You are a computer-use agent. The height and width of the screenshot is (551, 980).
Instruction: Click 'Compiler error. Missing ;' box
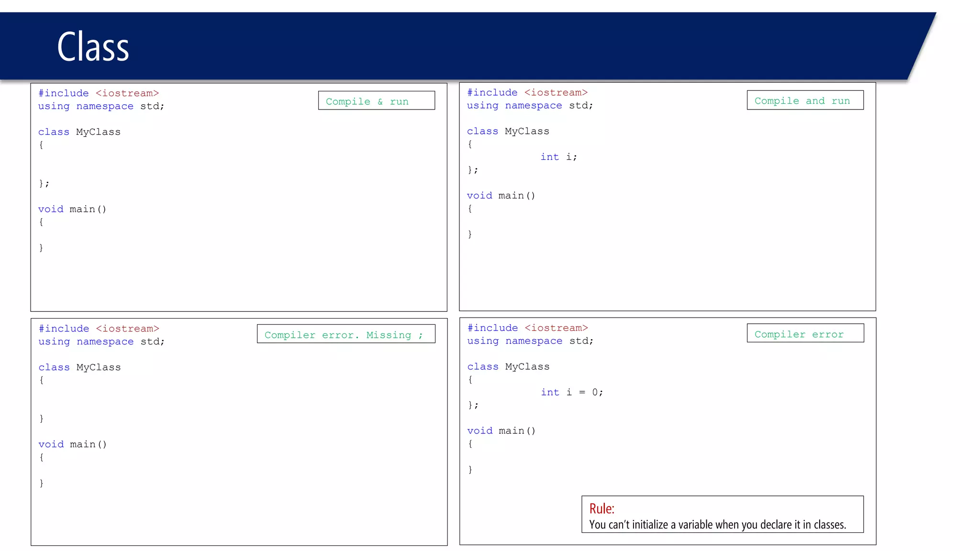pos(345,334)
